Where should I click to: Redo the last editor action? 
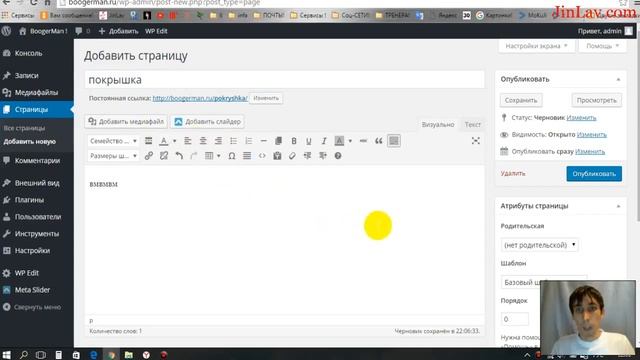[x=194, y=156]
